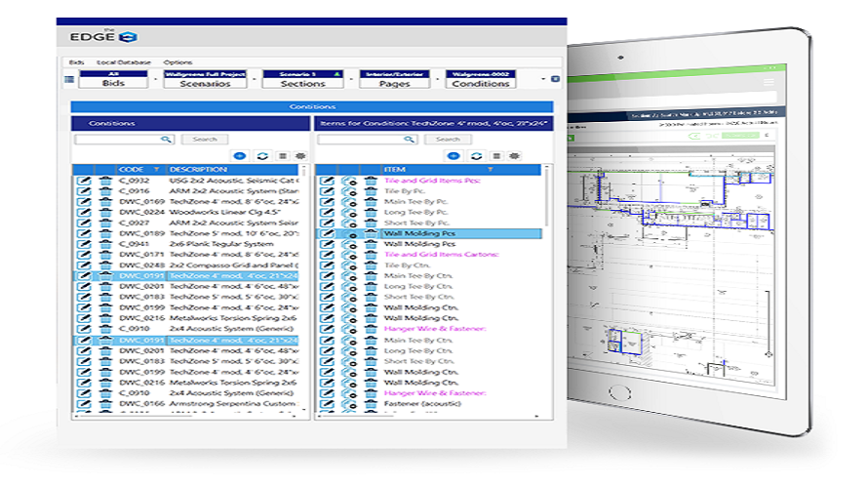868x488 pixels.
Task: Go to the Bids breadcrumb button
Action: click(113, 79)
